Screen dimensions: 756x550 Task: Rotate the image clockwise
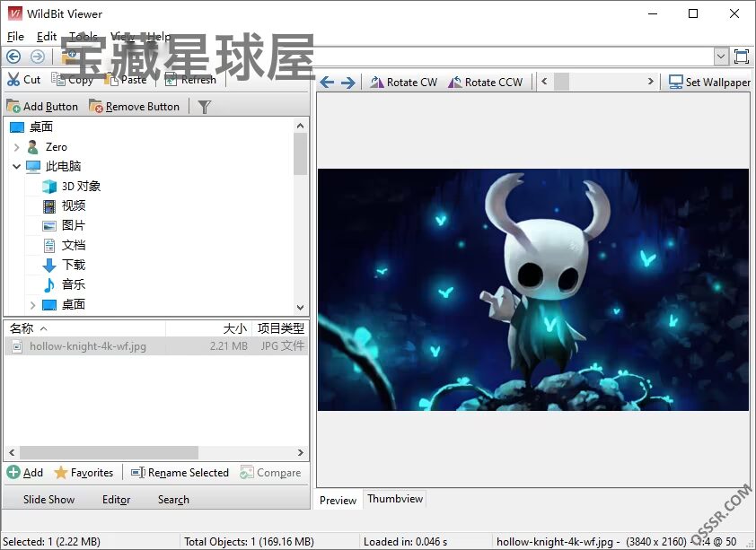point(403,83)
